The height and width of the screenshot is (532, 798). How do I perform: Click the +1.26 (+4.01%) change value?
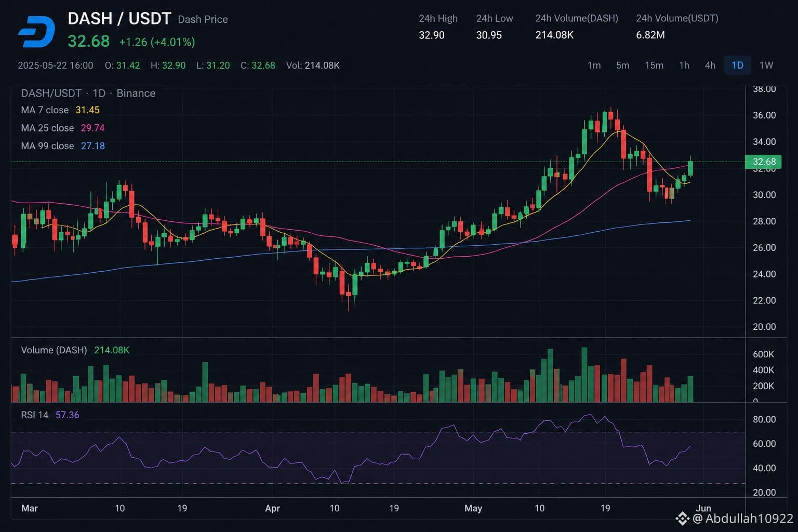pyautogui.click(x=157, y=42)
